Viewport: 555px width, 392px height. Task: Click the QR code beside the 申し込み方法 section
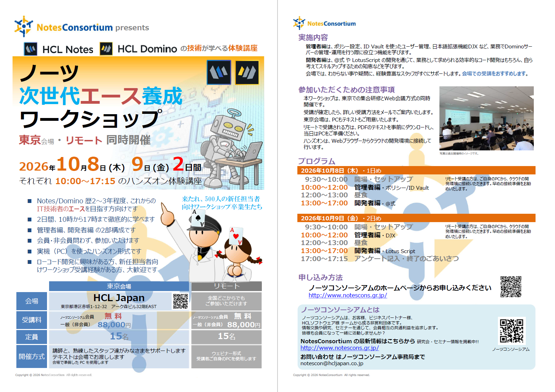511,287
